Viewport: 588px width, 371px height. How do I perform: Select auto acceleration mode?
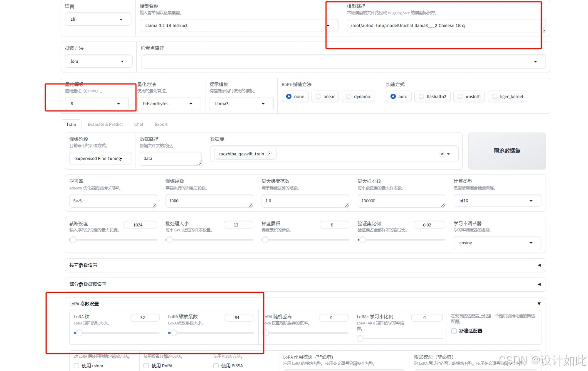tap(399, 96)
